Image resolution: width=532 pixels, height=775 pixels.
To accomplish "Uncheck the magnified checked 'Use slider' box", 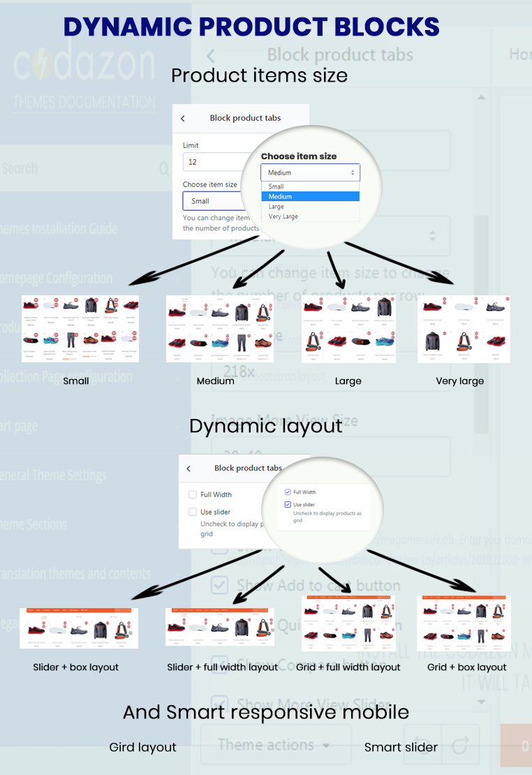I will point(288,505).
